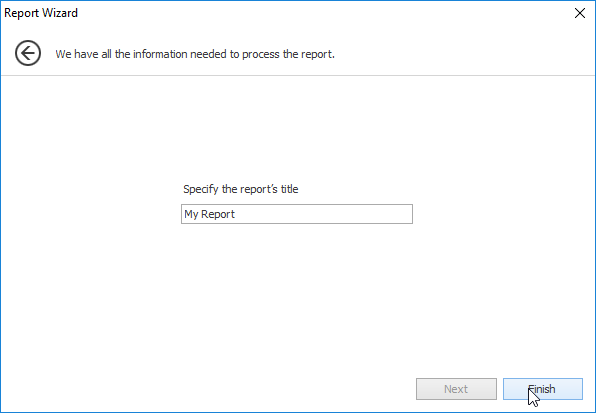
Task: Click the word 'Report' inside the text box
Action: (x=218, y=214)
